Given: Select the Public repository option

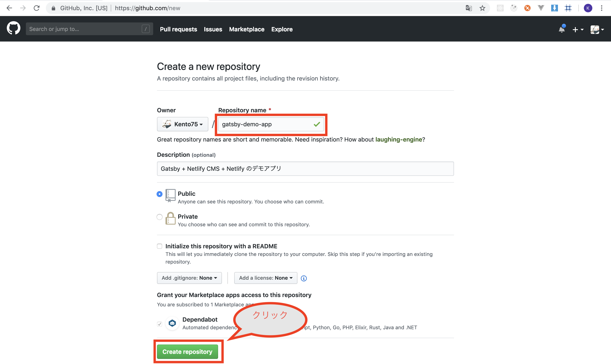Looking at the screenshot, I should pyautogui.click(x=160, y=194).
